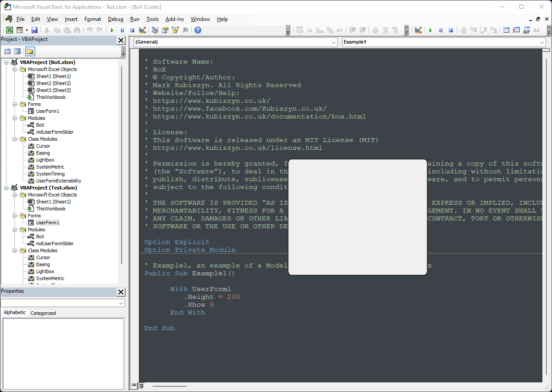Close the Project Explorer panel
The width and height of the screenshot is (552, 392).
121,41
